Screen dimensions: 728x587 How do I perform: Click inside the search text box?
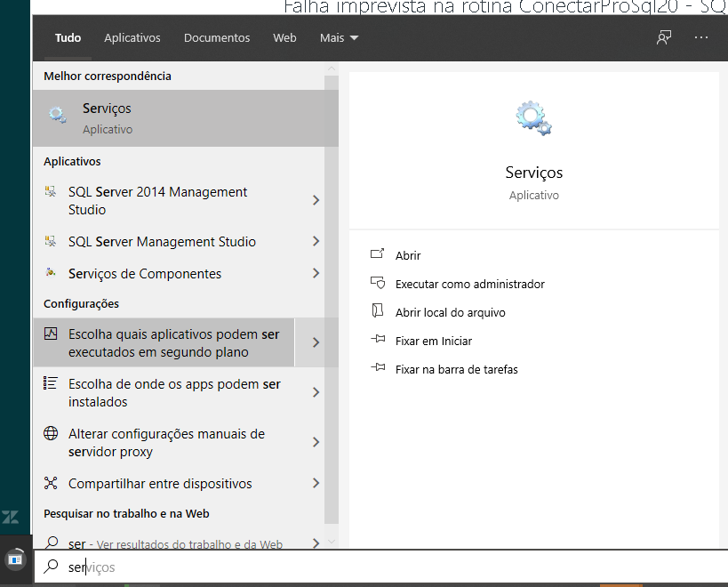(x=380, y=567)
